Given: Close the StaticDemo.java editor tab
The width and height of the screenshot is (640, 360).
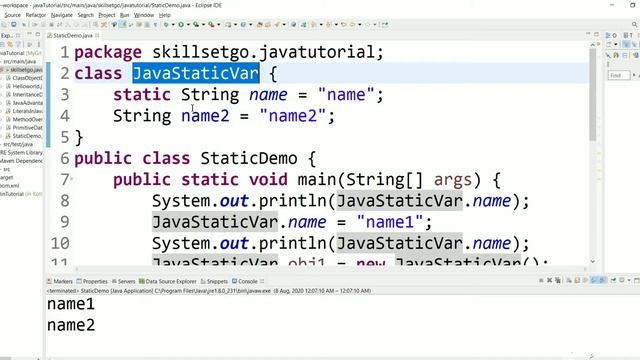Looking at the screenshot, I should (x=97, y=36).
